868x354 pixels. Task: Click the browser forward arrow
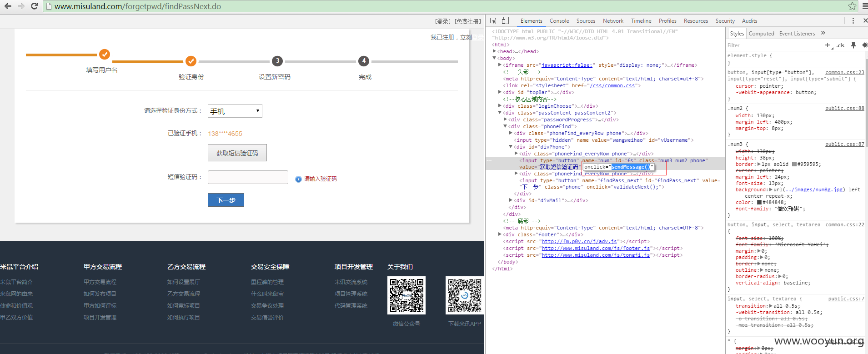click(21, 6)
